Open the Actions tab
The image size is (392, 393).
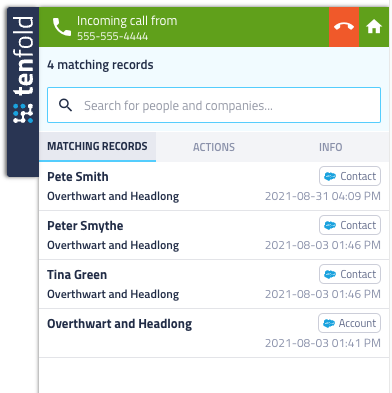pos(214,147)
